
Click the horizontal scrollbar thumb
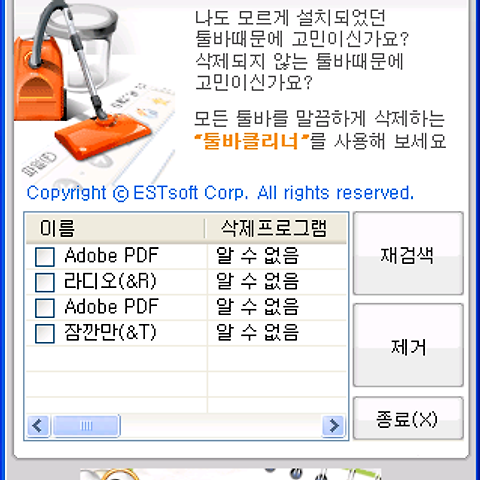pos(86,426)
